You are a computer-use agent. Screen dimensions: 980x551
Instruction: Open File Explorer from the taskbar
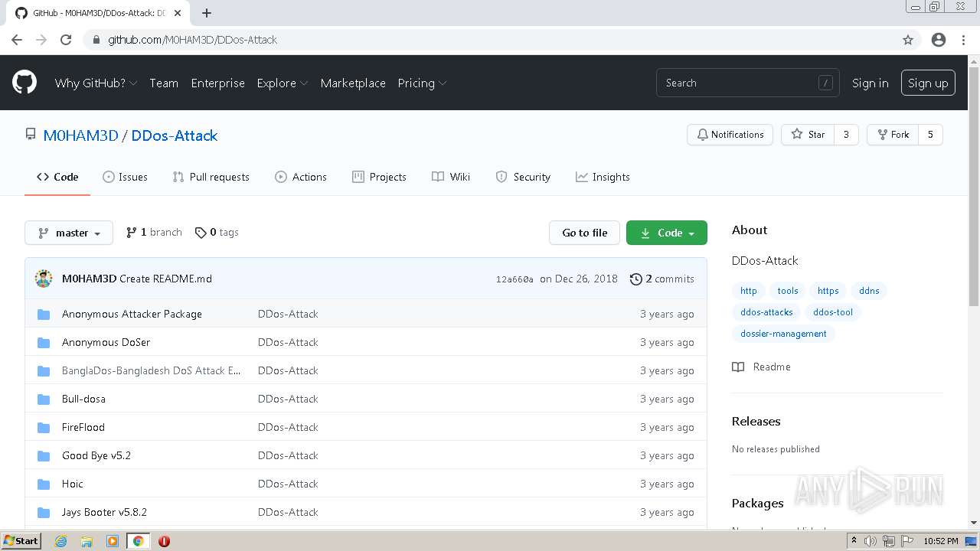87,541
